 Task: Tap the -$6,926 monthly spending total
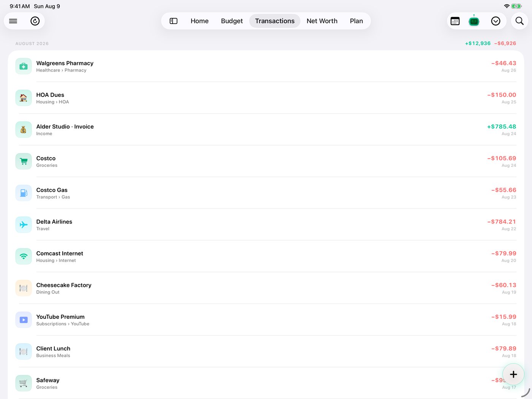pos(505,43)
